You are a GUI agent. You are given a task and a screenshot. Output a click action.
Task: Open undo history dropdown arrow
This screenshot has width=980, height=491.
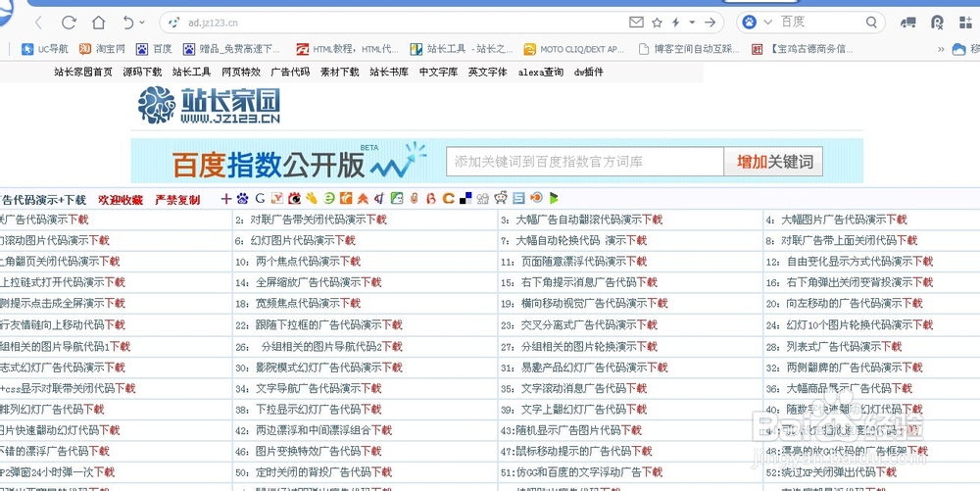(x=142, y=23)
